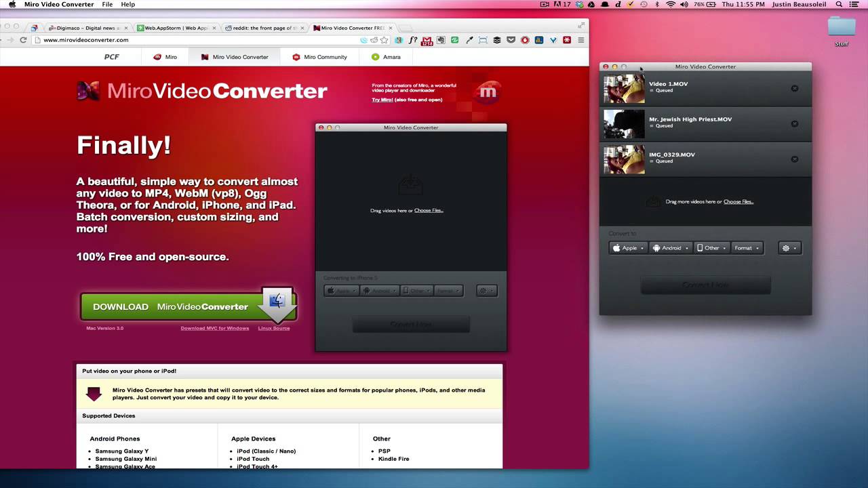Click the Convert Now button in app window
Viewport: 868px width, 488px height.
pos(705,285)
